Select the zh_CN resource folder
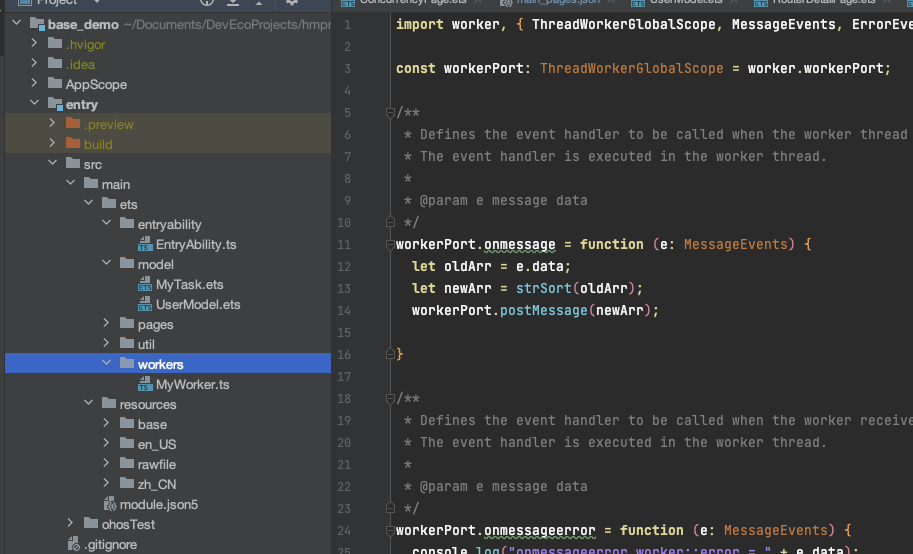 pyautogui.click(x=157, y=484)
